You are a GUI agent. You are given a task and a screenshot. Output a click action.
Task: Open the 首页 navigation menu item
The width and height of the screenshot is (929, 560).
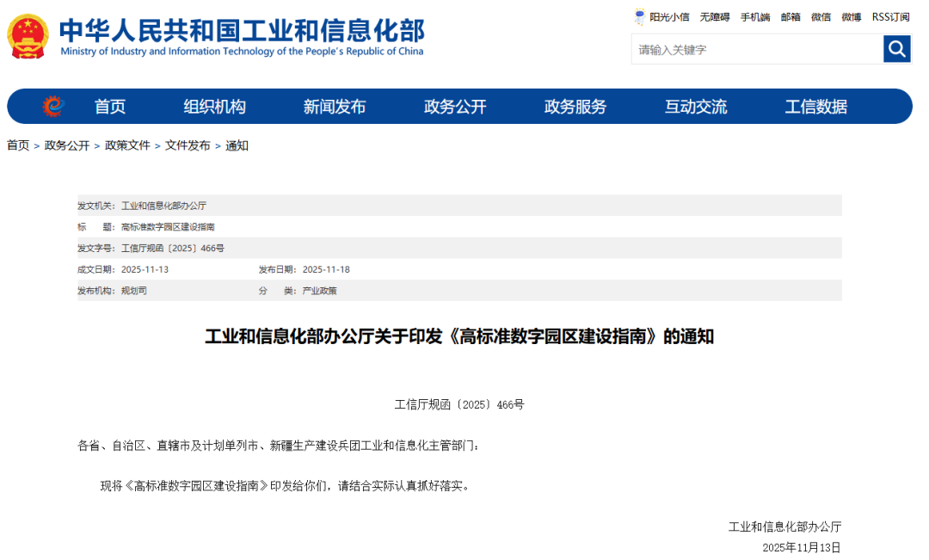click(x=110, y=107)
